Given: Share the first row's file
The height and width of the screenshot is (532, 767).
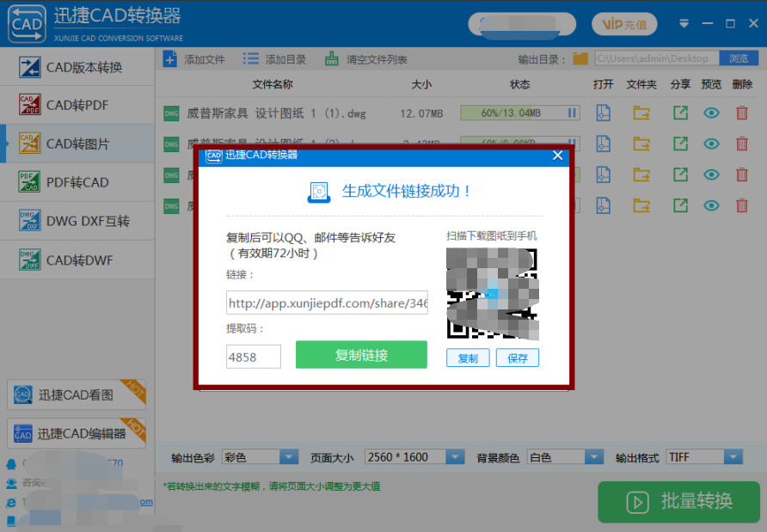Looking at the screenshot, I should coord(680,113).
